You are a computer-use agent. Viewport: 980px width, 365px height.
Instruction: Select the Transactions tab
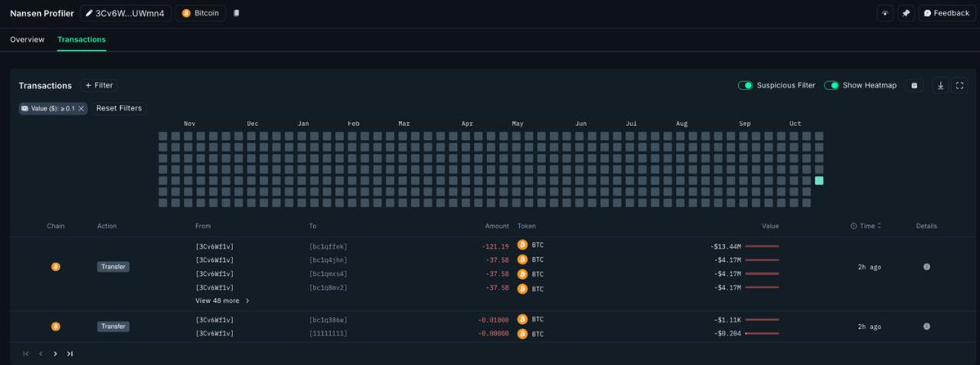pos(81,39)
